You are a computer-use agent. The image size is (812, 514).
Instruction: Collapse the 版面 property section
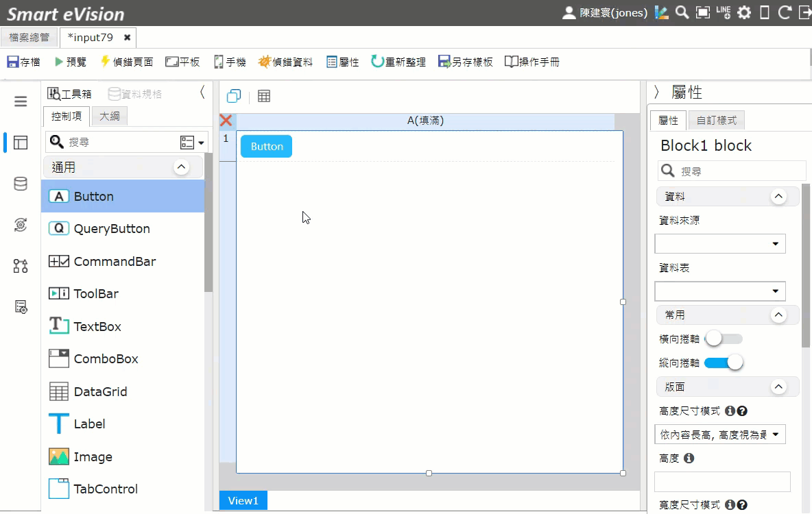tap(778, 387)
